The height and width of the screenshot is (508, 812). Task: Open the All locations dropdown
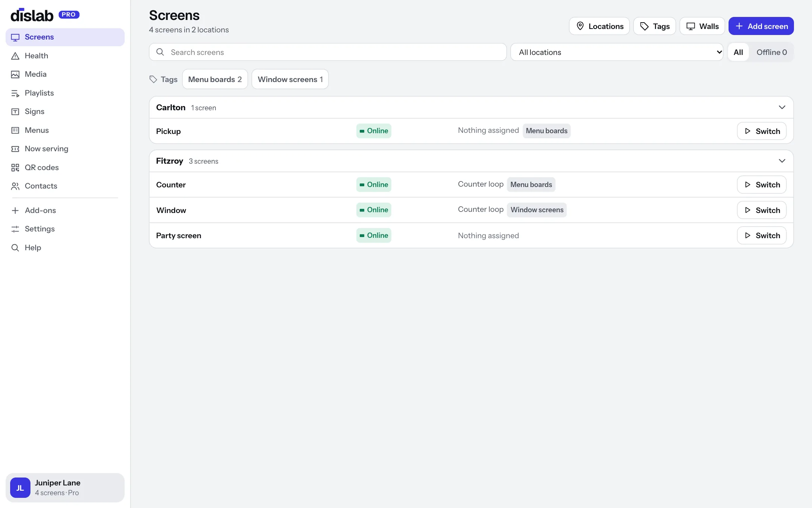[x=617, y=52]
